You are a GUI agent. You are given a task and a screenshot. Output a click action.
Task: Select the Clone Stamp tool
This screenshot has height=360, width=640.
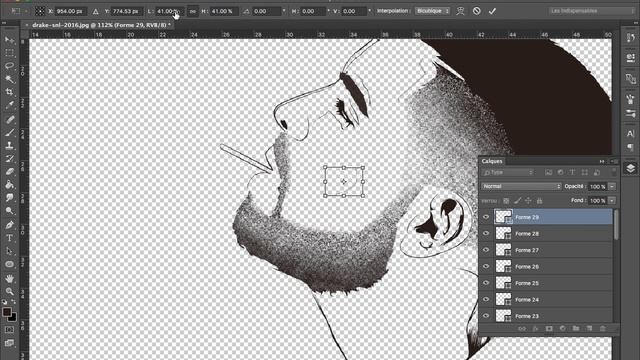pyautogui.click(x=9, y=145)
